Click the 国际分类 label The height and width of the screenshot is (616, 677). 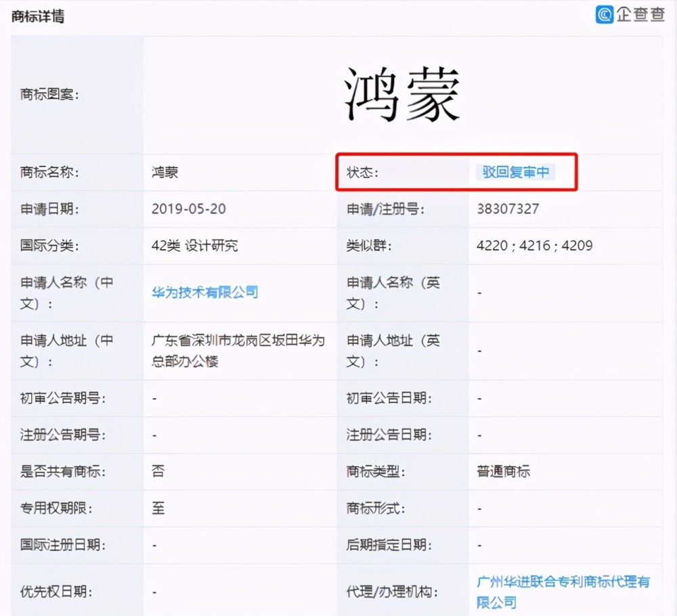tap(49, 246)
